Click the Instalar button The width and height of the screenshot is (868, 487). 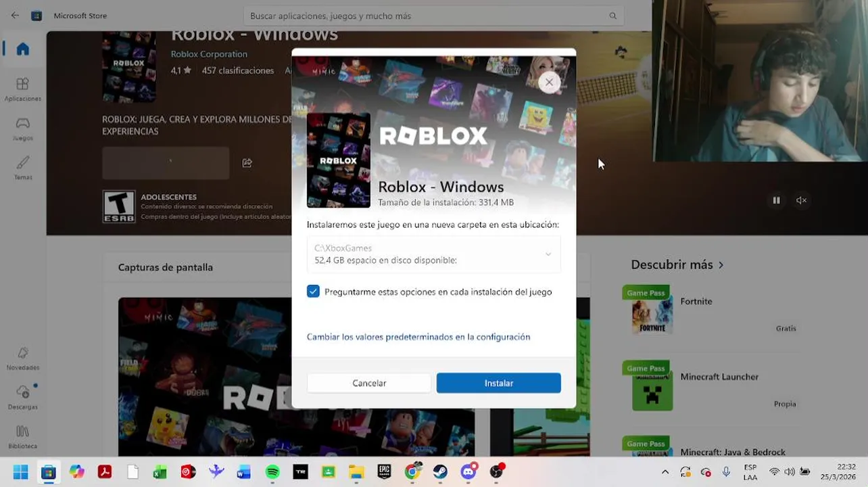pyautogui.click(x=498, y=383)
